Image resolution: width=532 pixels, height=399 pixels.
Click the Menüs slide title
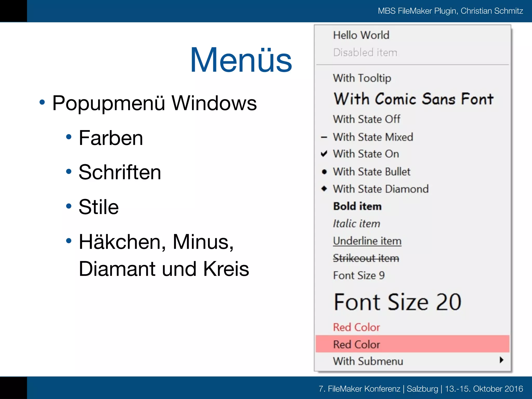coord(241,60)
